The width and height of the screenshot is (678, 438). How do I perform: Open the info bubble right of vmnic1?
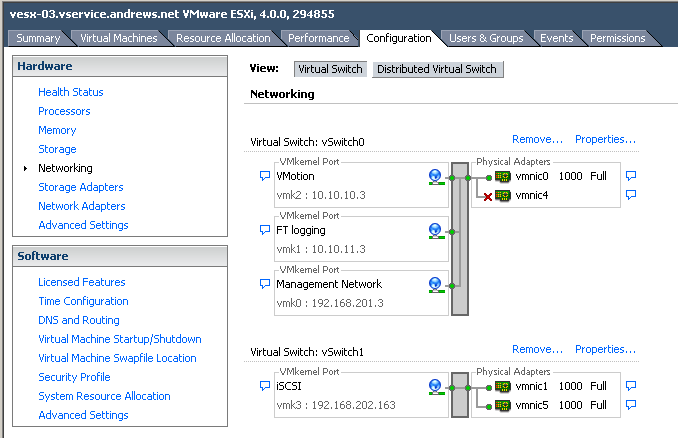[x=631, y=385]
